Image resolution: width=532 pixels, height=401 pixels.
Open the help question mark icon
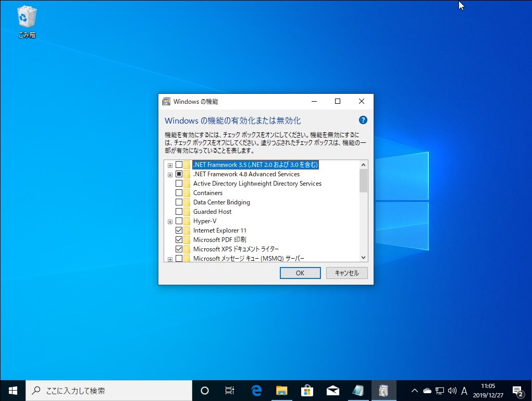point(363,120)
